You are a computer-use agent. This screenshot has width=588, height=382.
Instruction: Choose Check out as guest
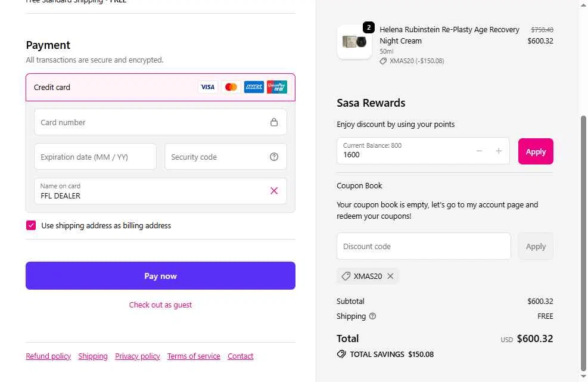click(x=160, y=305)
